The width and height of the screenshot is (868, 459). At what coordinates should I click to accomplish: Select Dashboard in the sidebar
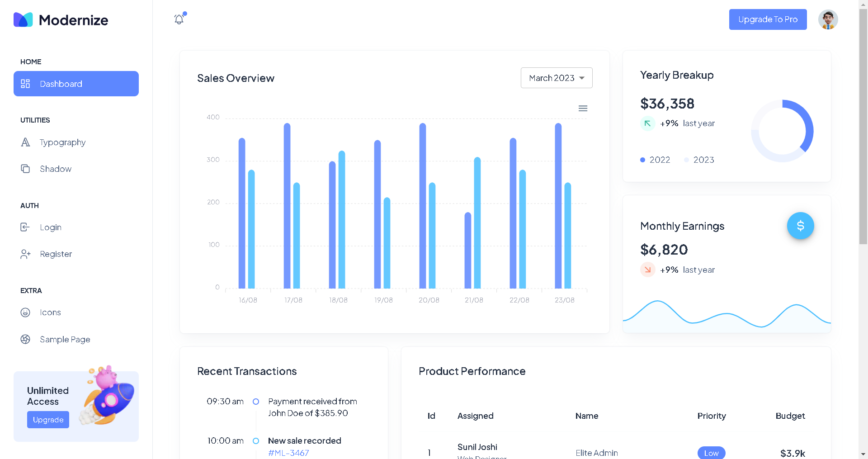[76, 84]
